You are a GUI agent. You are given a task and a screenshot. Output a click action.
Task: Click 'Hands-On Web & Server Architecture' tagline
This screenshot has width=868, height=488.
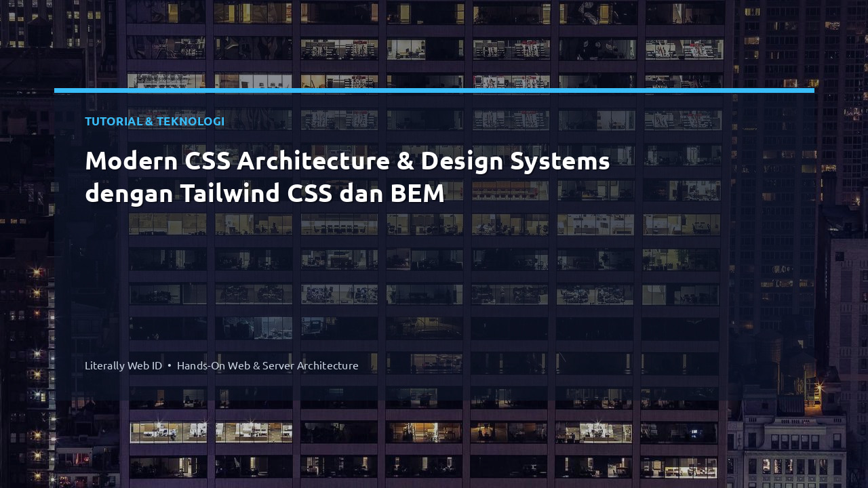268,365
